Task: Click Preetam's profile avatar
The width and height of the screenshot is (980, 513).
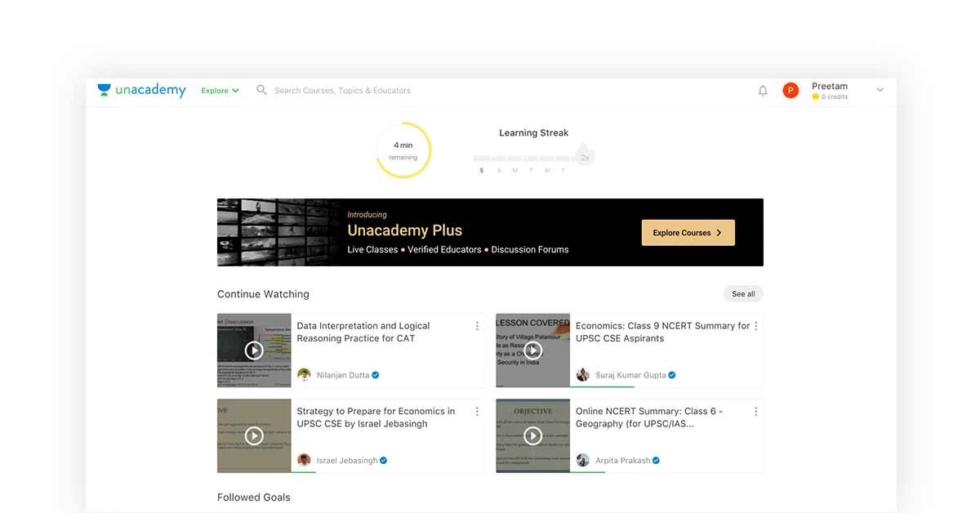Action: 791,90
